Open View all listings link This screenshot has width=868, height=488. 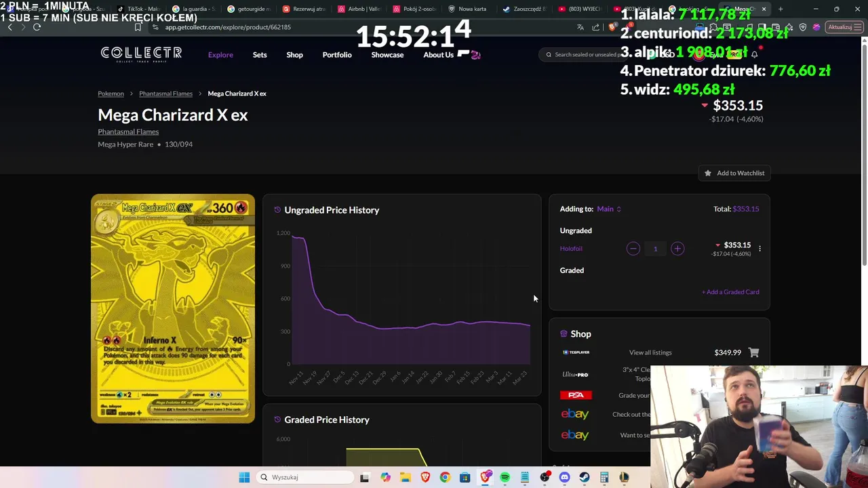pos(650,352)
